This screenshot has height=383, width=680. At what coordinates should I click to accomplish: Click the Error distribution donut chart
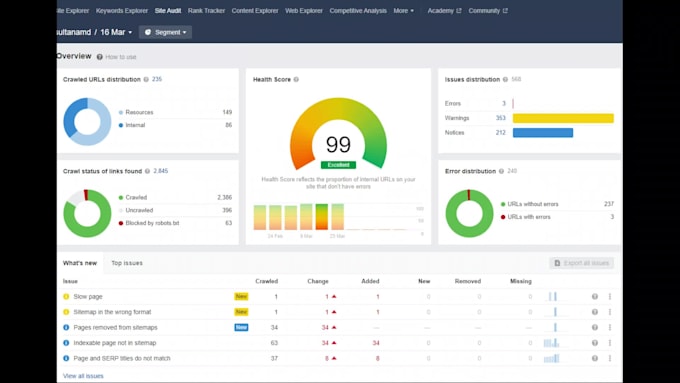(469, 213)
